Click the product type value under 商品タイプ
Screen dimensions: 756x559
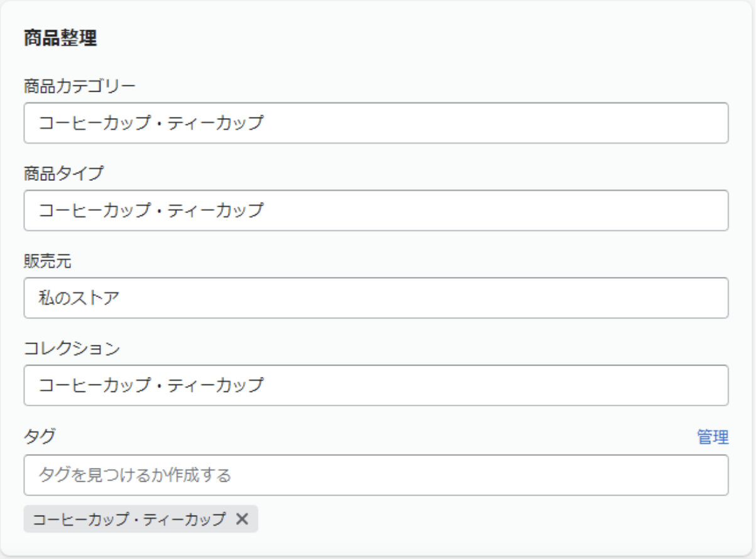tap(151, 210)
